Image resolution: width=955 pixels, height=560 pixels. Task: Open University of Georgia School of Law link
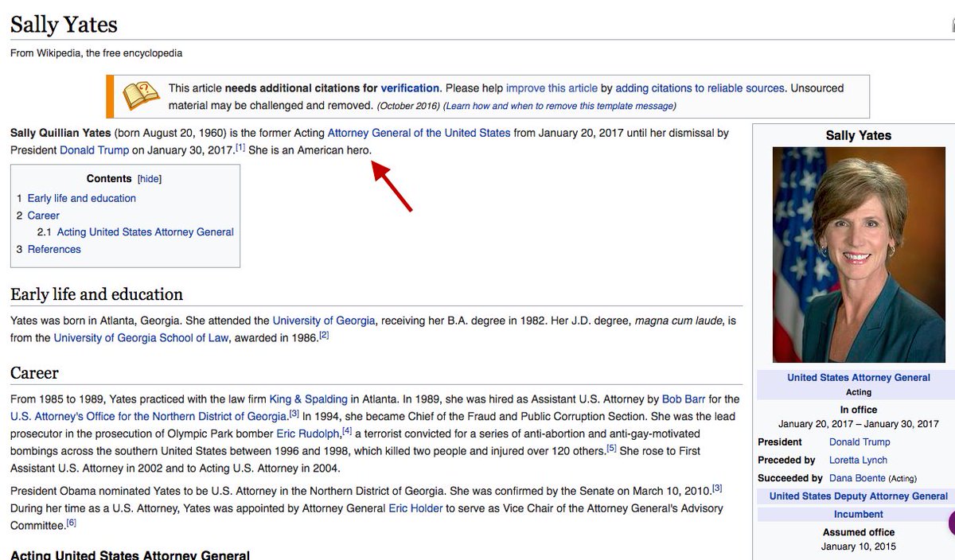pyautogui.click(x=142, y=338)
